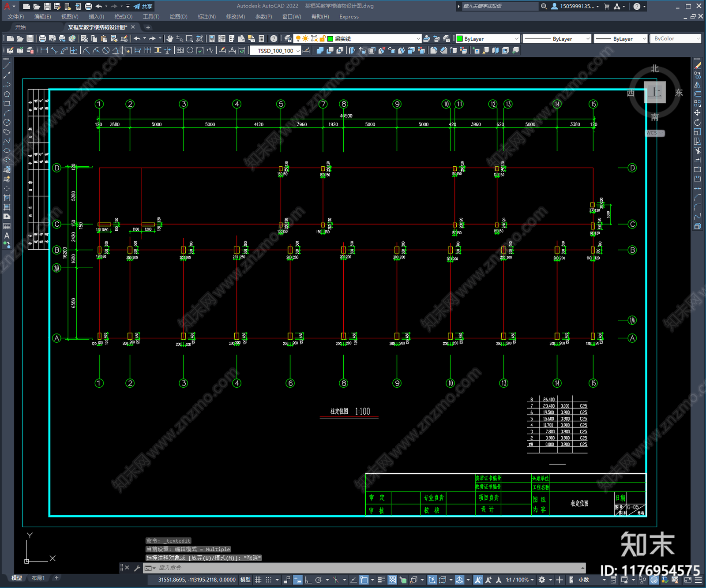The height and width of the screenshot is (588, 706).
Task: Click the green layer color swatch beside 梁实线
Action: [330, 39]
